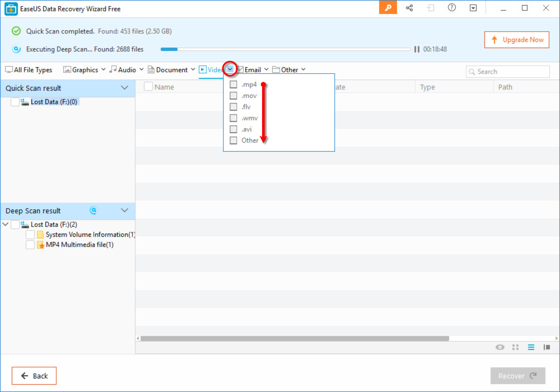Check the System Volume Information checkbox

[30, 235]
